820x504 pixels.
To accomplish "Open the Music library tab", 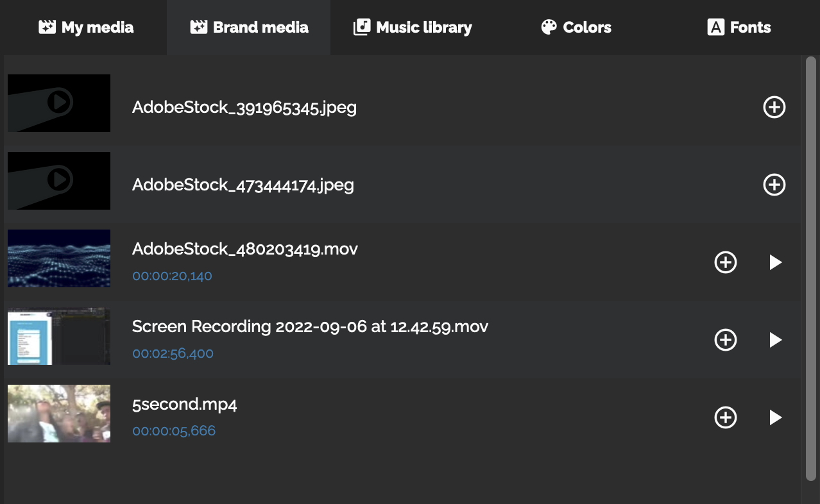I will click(413, 28).
